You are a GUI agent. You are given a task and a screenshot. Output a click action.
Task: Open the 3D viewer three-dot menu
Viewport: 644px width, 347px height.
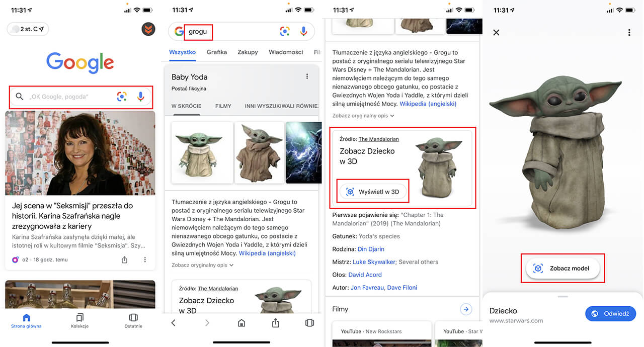629,33
